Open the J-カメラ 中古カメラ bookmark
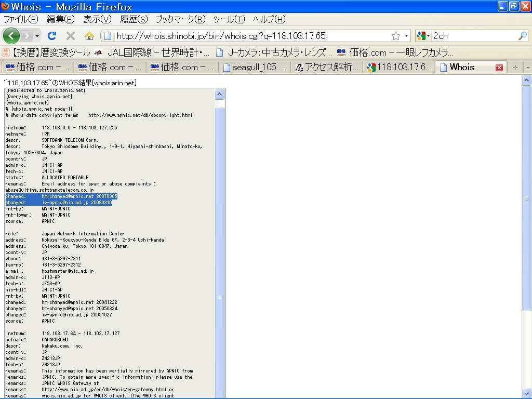This screenshot has height=399, width=532. (274, 52)
